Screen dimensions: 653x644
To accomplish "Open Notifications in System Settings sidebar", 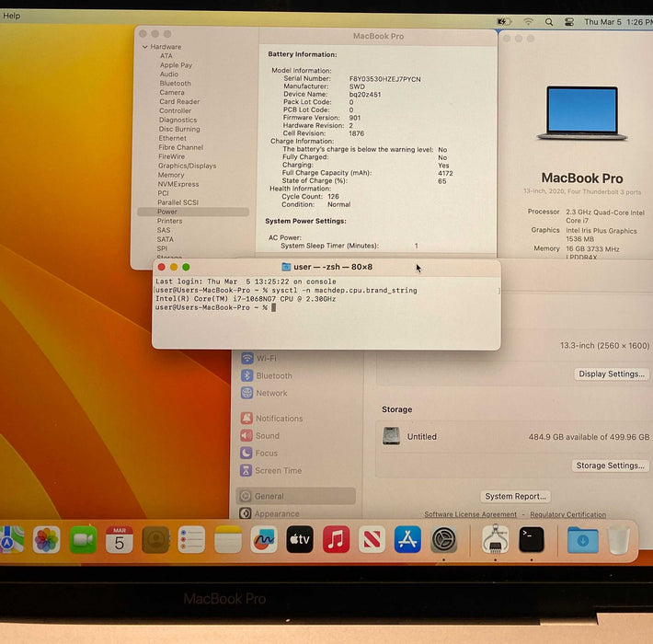I will pos(271,419).
